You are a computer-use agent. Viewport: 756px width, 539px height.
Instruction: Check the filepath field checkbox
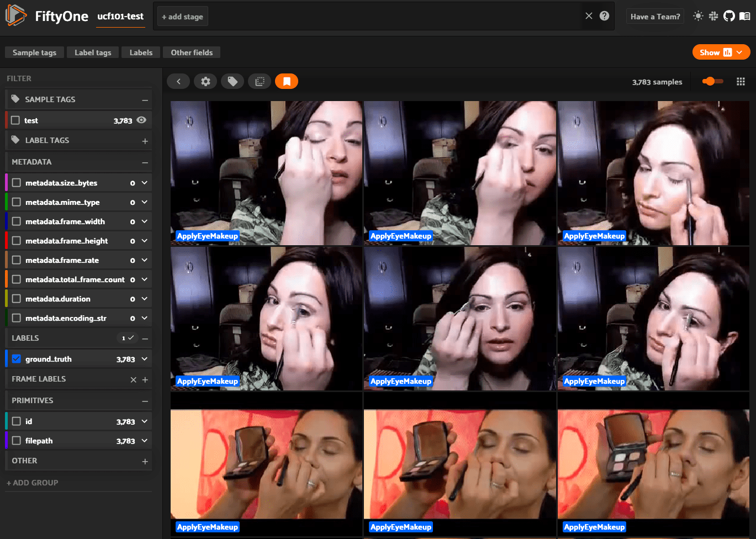pyautogui.click(x=17, y=441)
